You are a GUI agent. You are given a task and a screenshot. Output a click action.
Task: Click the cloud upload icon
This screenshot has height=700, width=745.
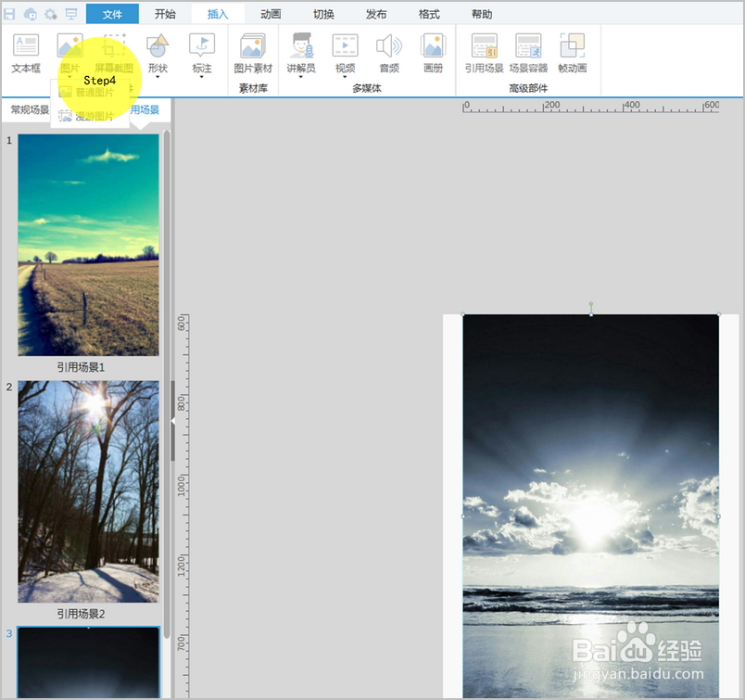coord(31,14)
